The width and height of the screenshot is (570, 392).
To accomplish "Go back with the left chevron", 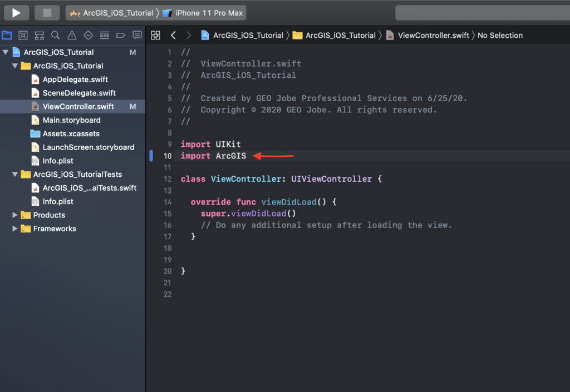I will tap(173, 36).
